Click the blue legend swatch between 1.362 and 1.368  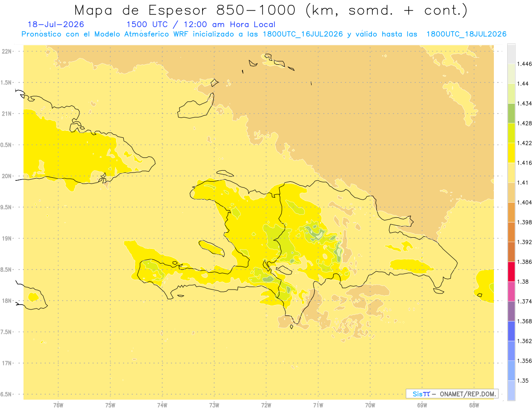coord(511,331)
